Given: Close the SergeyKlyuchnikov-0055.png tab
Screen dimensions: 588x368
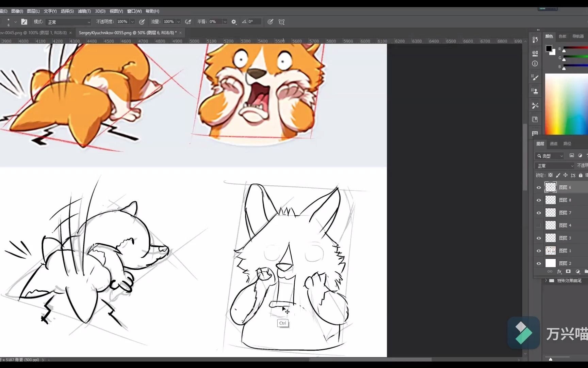Looking at the screenshot, I should pos(180,33).
